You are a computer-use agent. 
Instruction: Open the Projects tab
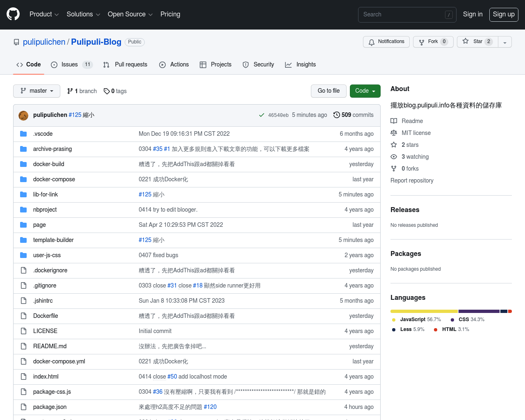215,65
